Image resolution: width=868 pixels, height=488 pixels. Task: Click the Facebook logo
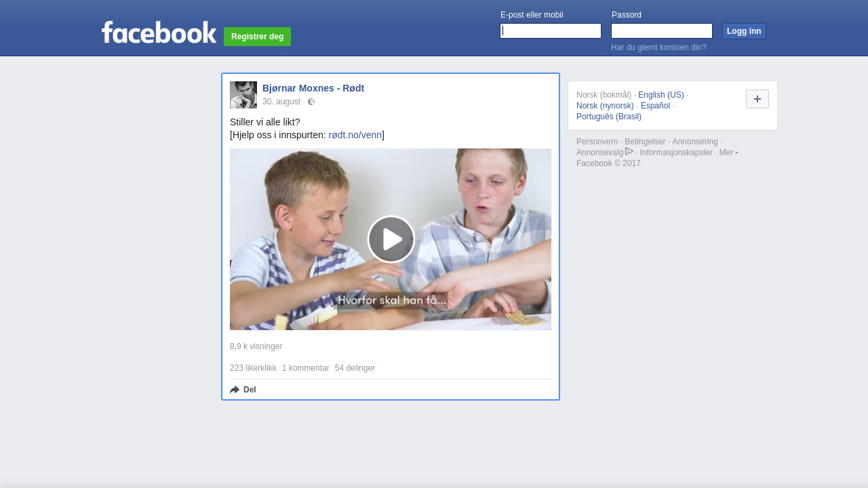click(159, 32)
